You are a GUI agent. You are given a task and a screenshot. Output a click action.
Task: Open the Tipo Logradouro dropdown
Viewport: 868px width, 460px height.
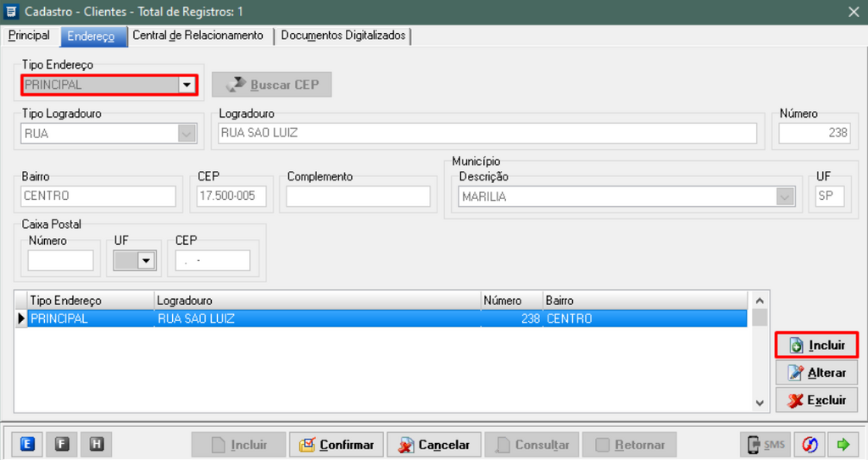186,133
